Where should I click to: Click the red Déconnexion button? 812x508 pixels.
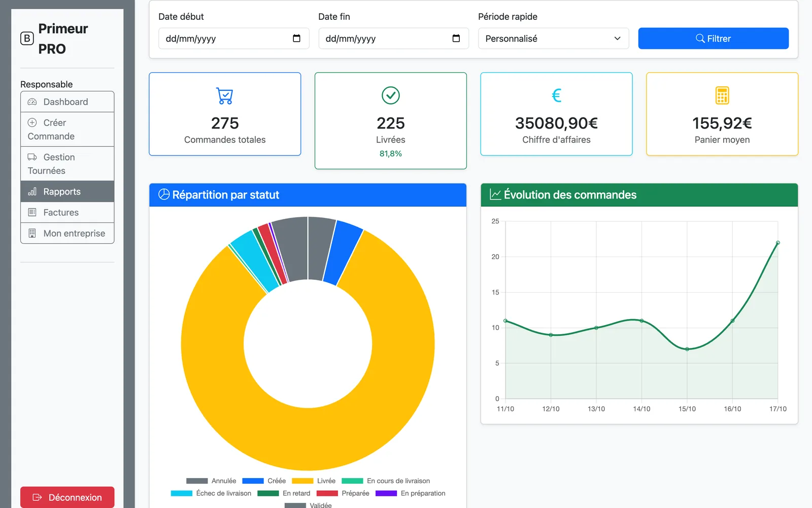coord(67,497)
